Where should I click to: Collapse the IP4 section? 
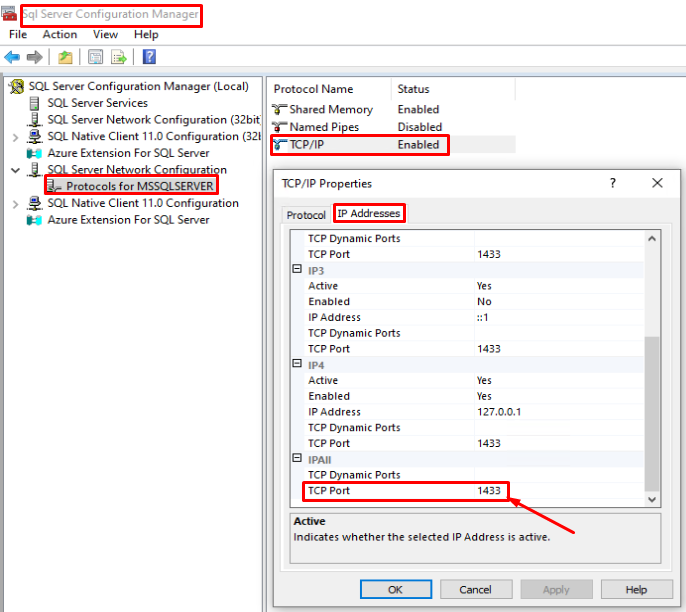[x=297, y=363]
